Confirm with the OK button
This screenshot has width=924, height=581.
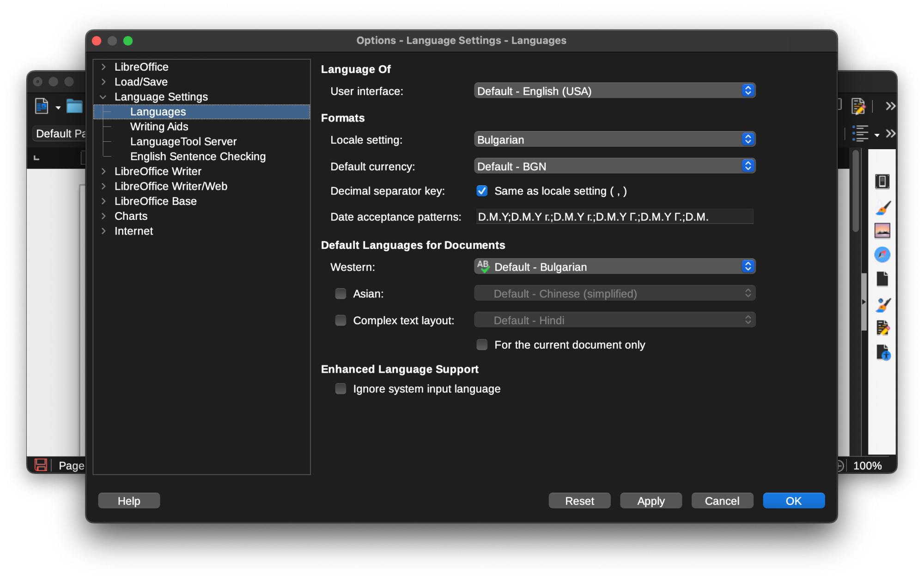point(794,501)
